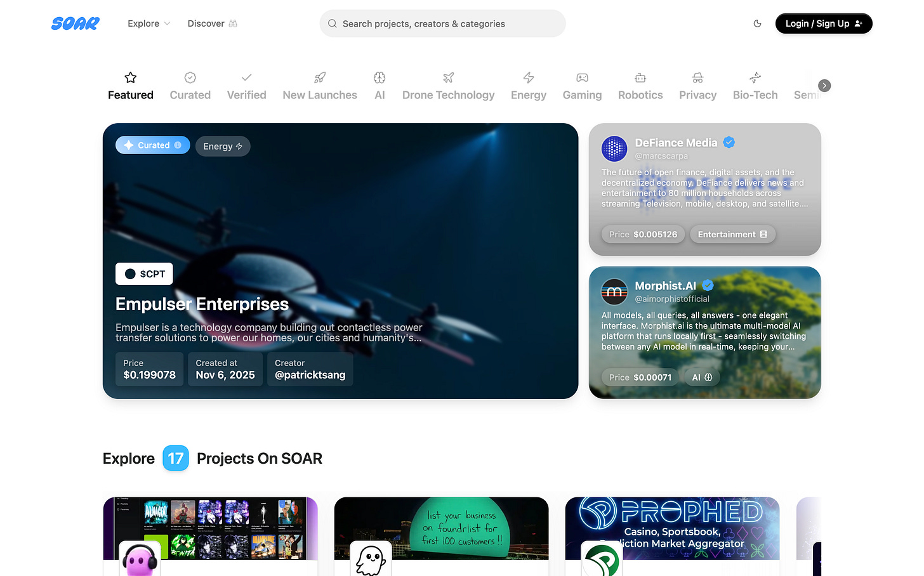Click the Morphist.AI avatar icon
The width and height of the screenshot is (924, 576).
click(614, 292)
